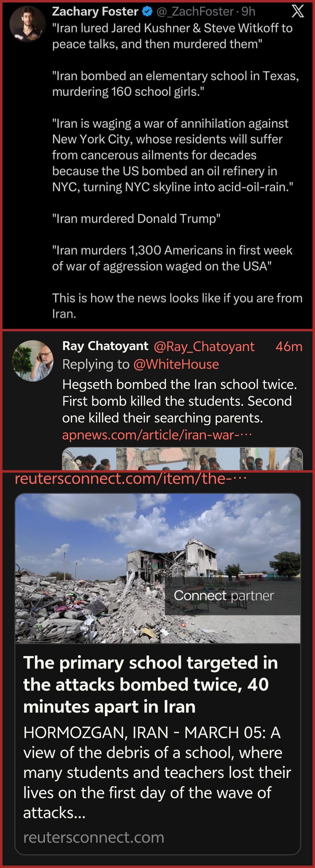Screen dimensions: 315x868
Task: Click the AP News preview image
Action: point(182,459)
